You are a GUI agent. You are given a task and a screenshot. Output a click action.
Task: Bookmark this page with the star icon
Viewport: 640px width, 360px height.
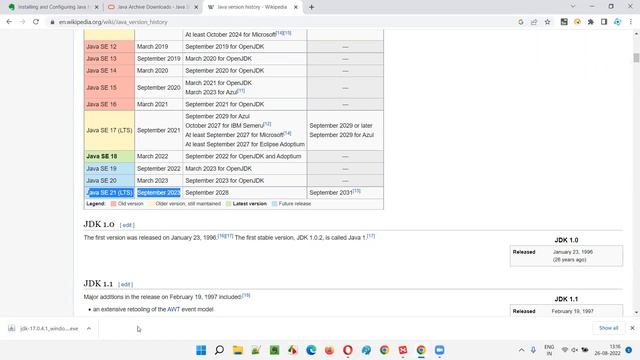(547, 22)
